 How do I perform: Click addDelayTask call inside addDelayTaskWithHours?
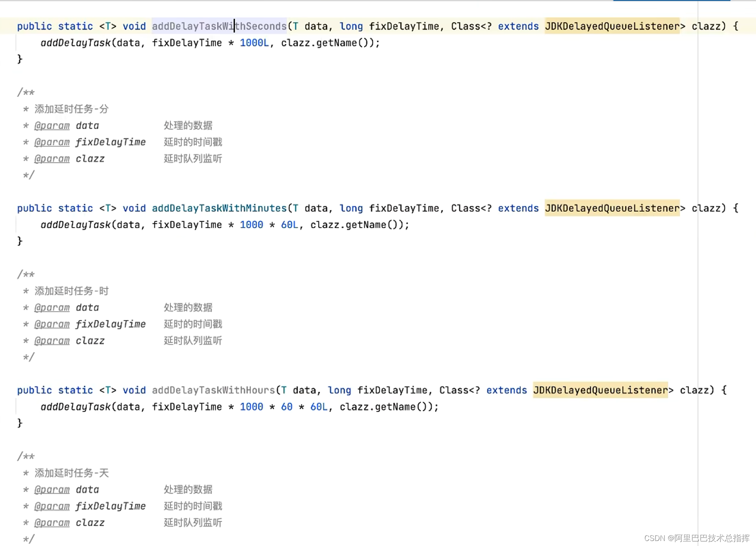76,407
